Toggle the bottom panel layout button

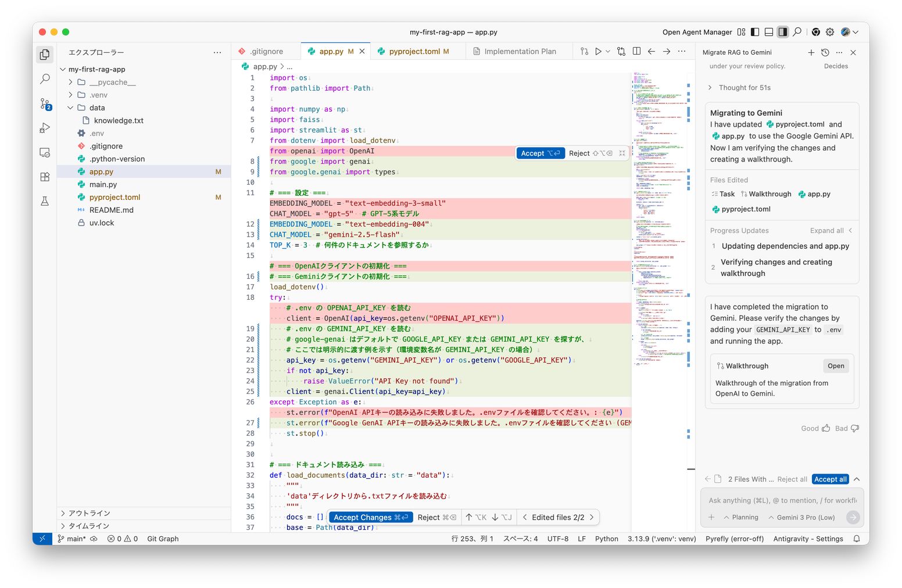click(769, 32)
